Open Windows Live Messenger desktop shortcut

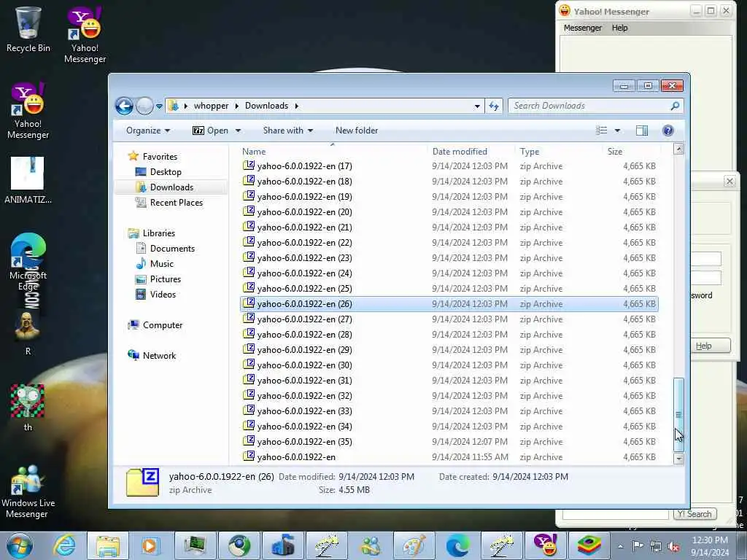pos(28,491)
